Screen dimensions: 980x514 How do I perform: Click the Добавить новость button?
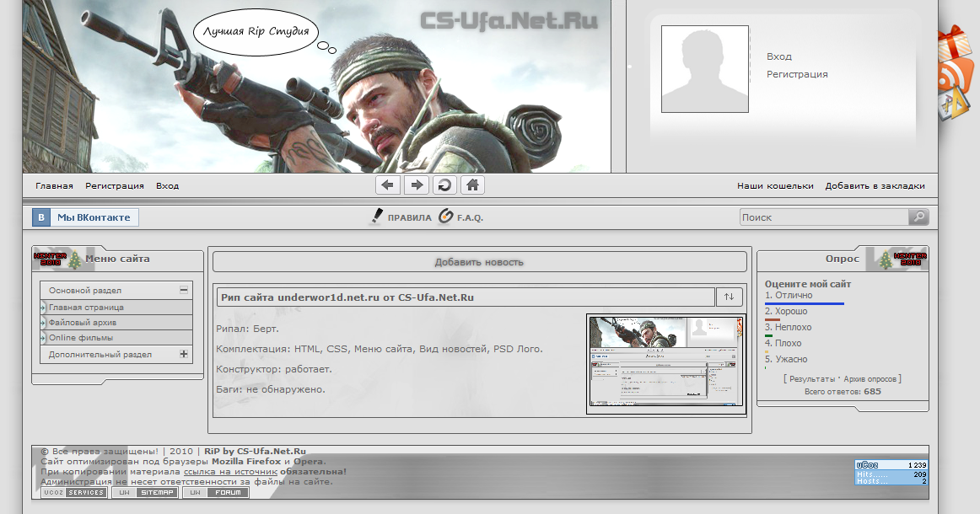[x=479, y=262]
